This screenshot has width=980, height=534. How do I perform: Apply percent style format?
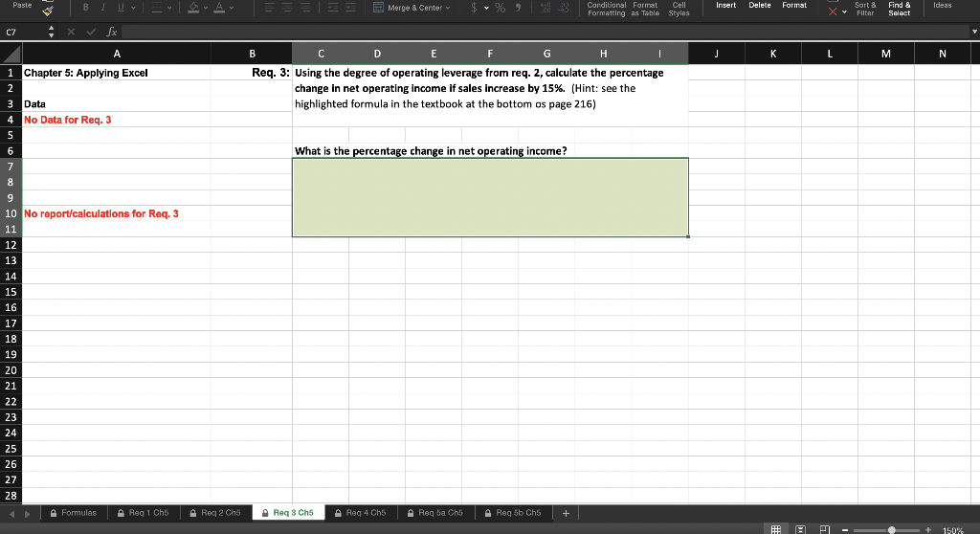[500, 8]
